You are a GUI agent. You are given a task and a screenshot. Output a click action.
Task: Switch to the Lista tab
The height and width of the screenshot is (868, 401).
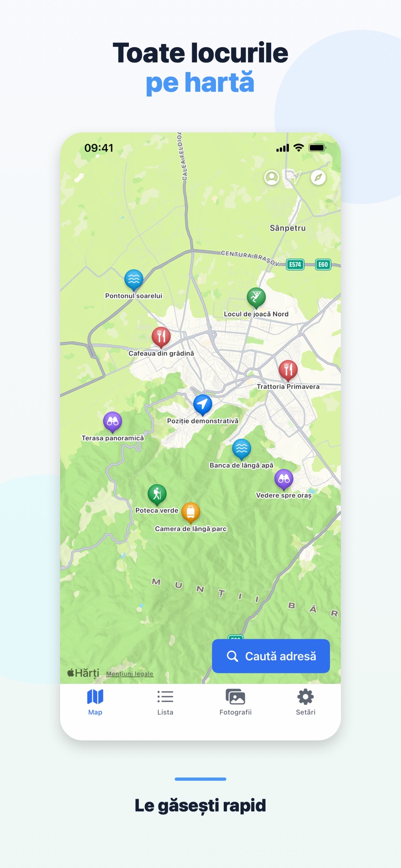pos(165,703)
